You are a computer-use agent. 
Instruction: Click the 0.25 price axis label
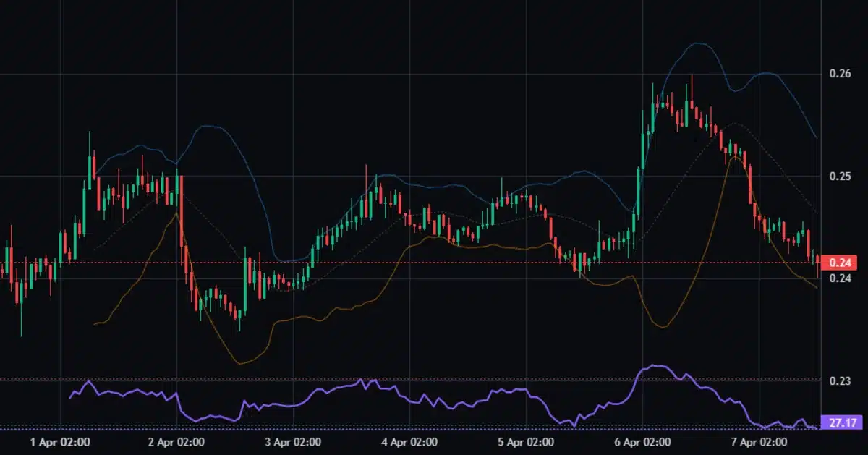pyautogui.click(x=839, y=176)
